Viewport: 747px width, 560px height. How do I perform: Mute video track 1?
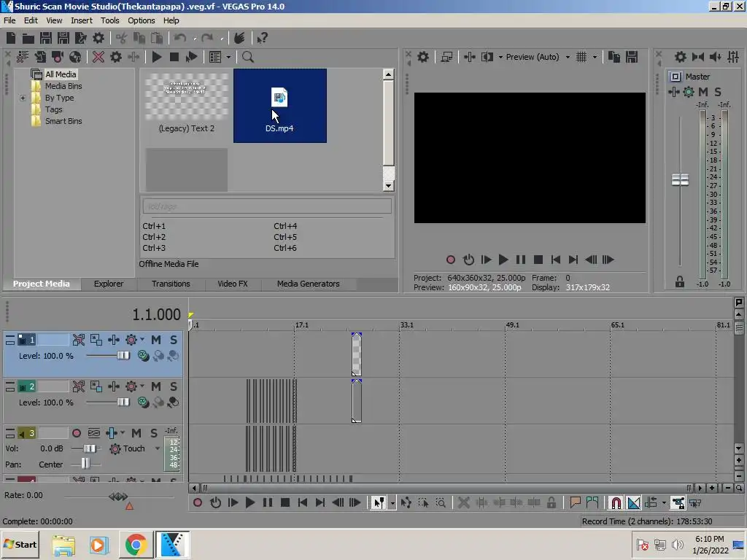click(156, 340)
